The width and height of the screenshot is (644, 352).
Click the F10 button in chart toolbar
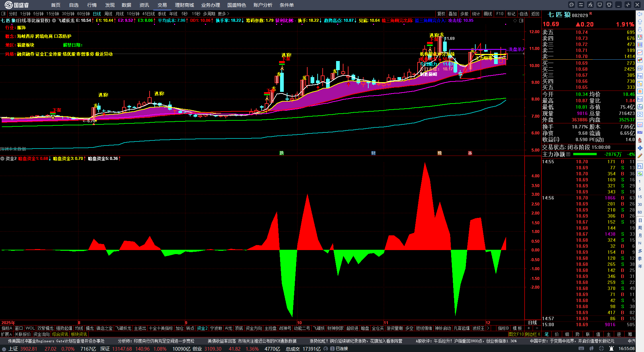tap(500, 14)
